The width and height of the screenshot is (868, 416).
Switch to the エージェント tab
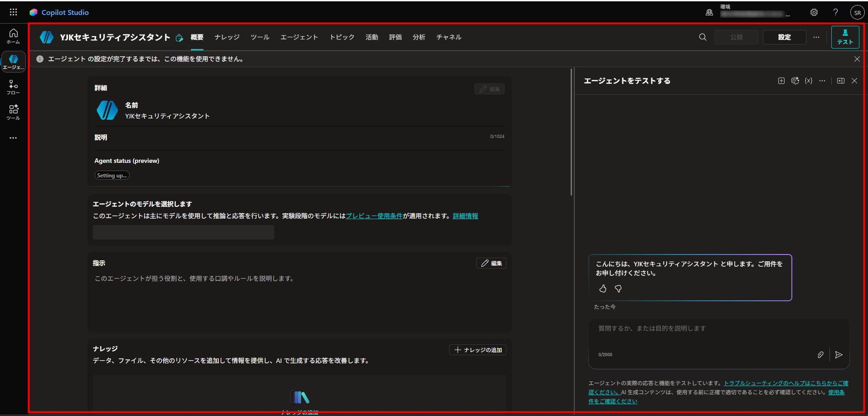[299, 37]
